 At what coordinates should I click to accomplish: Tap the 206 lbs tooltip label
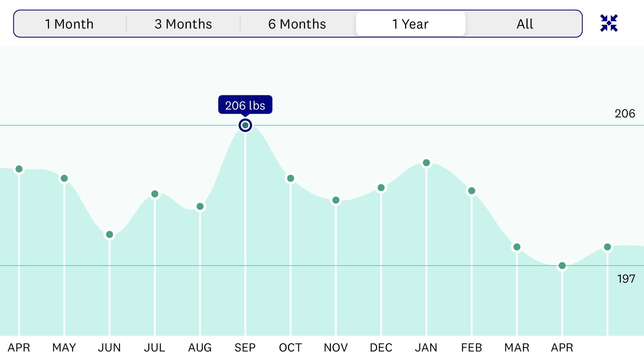(x=245, y=105)
